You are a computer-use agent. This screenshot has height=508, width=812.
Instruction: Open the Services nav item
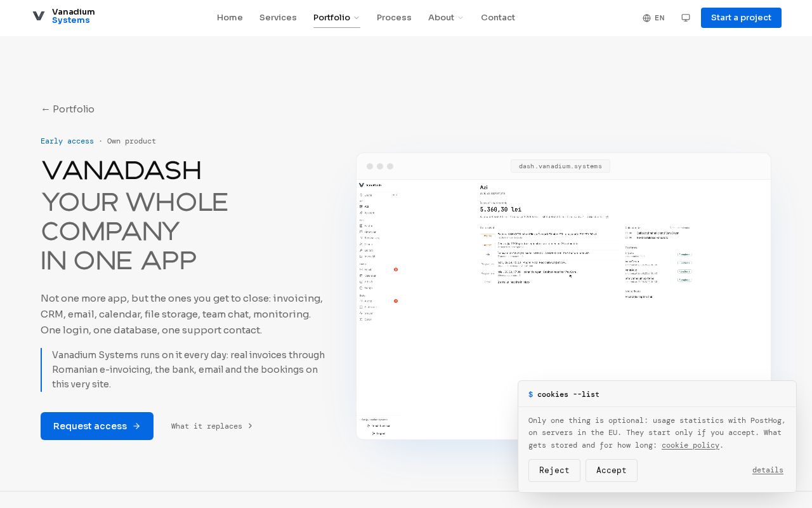pos(278,18)
